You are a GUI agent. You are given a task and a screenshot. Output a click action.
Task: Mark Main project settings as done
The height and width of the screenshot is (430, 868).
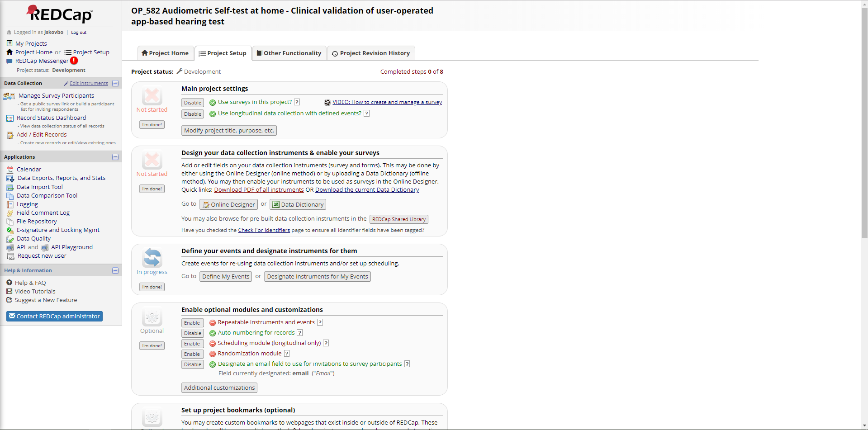(x=152, y=125)
